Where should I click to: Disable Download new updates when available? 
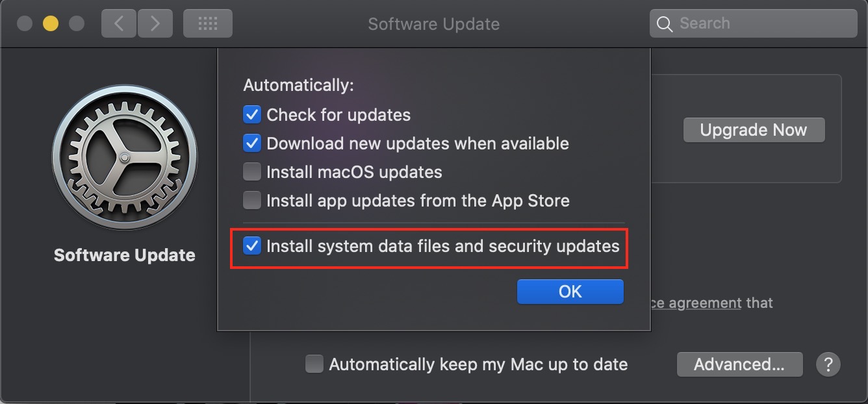252,144
